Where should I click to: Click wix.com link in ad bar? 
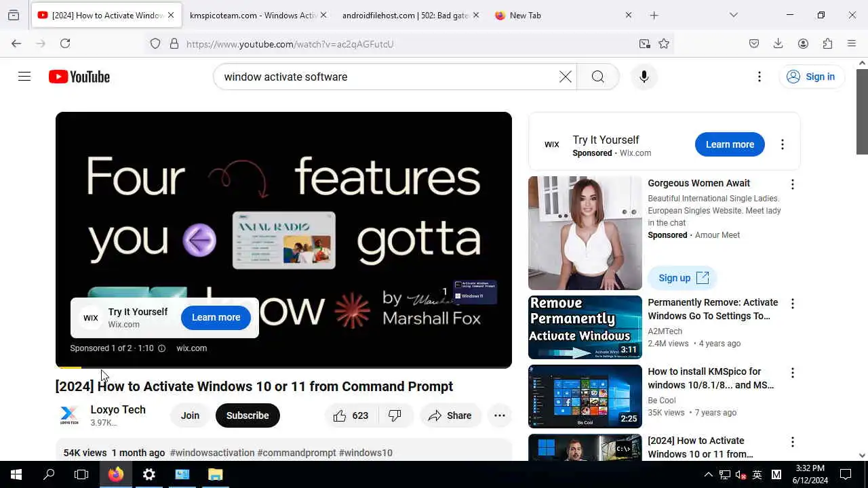tap(191, 348)
